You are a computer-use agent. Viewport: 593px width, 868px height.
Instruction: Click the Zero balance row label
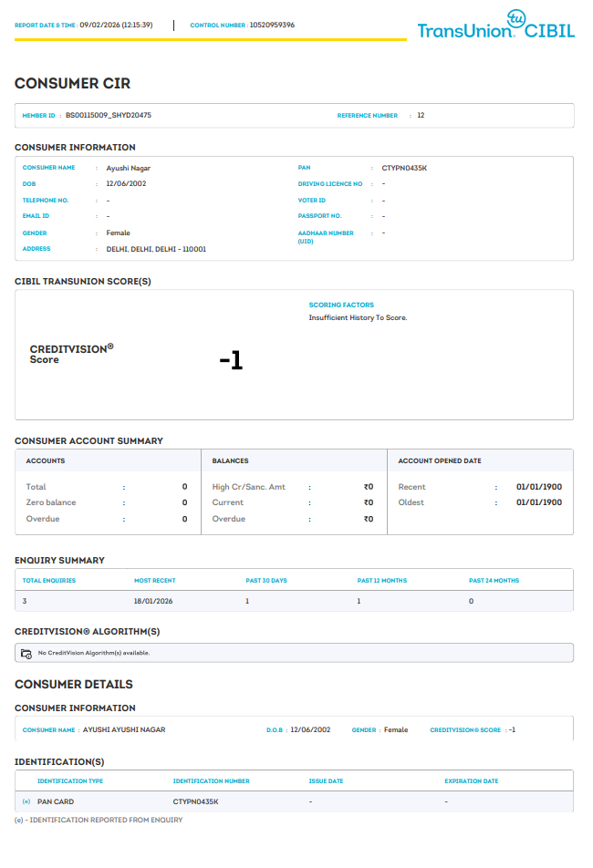tap(51, 502)
